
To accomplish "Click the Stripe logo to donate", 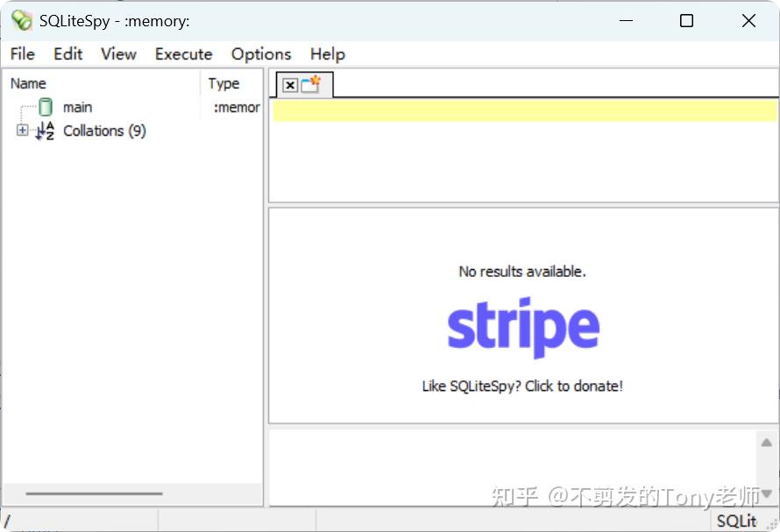I will 522,327.
